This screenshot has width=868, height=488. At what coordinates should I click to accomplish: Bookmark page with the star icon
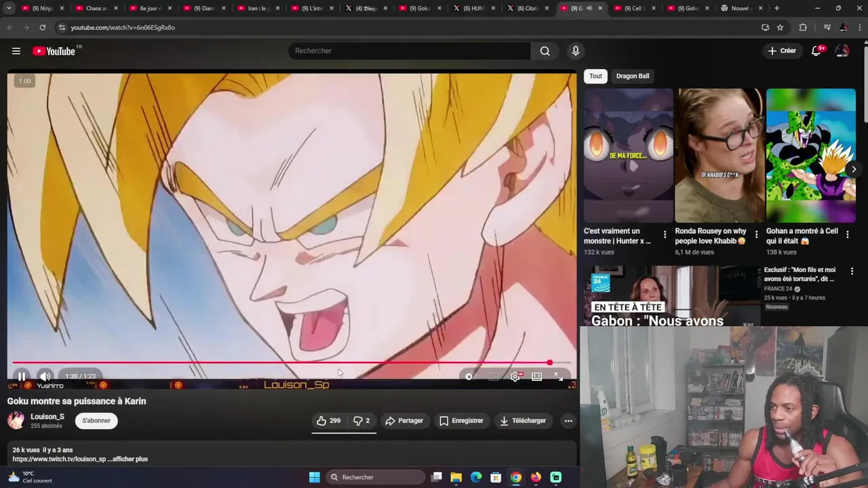click(780, 27)
